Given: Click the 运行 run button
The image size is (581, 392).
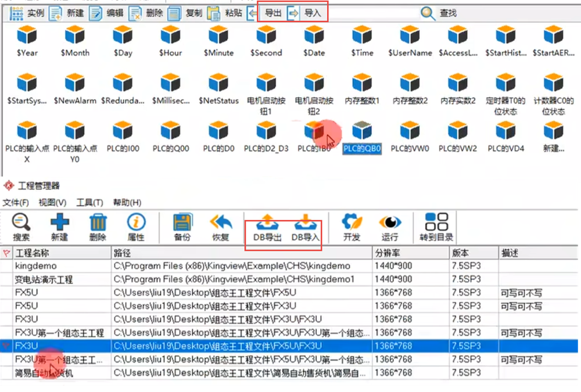Looking at the screenshot, I should tap(390, 228).
